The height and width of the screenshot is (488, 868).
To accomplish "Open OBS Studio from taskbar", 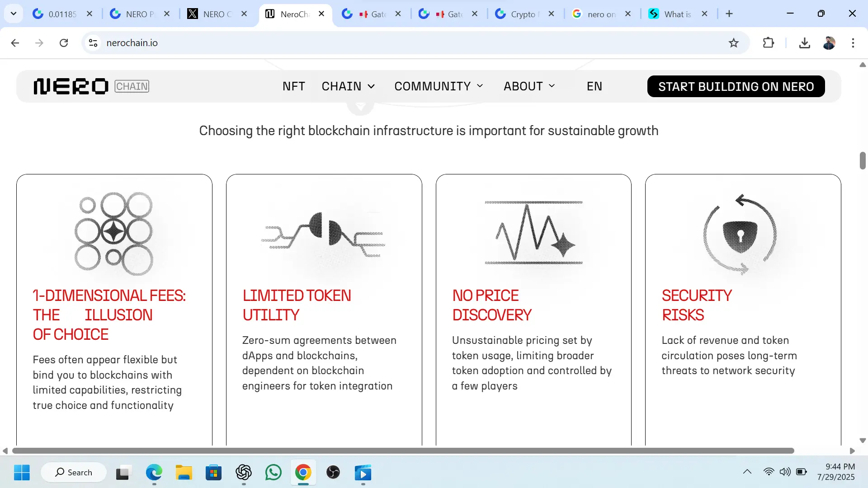I will 333,473.
